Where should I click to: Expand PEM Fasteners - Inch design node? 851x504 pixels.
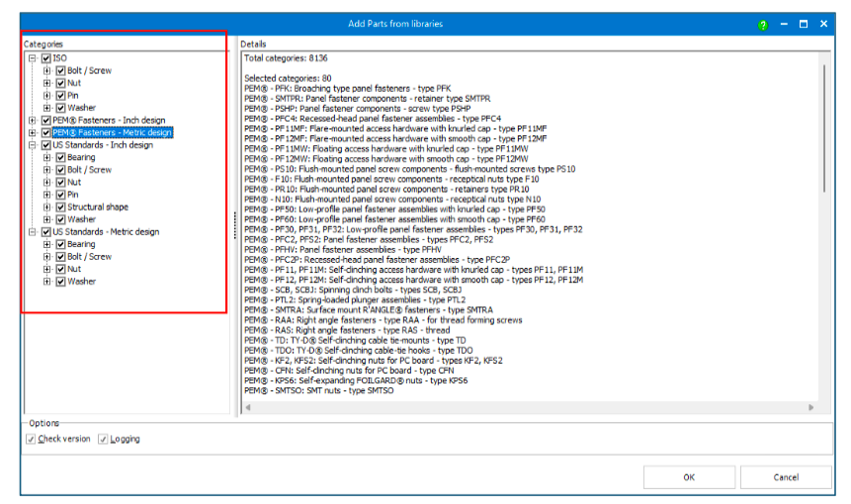33,121
